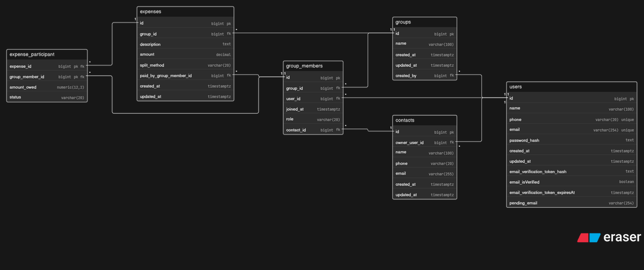Screen dimensions: 644x270
Task: Select the paid_by_group_member_id field
Action: [185, 76]
